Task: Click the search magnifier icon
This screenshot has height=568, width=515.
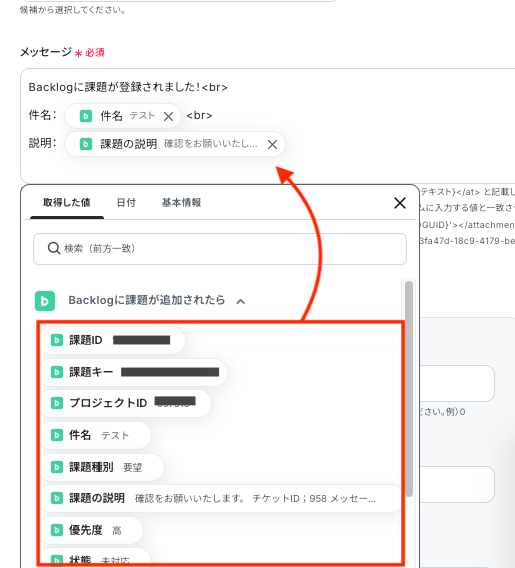Action: (54, 248)
